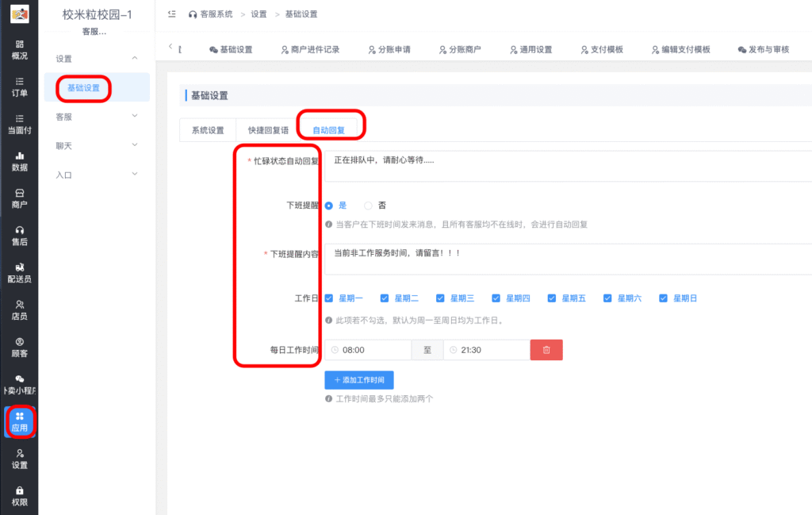This screenshot has height=515, width=812.
Task: Uncheck the 星期六 workday checkbox
Action: pyautogui.click(x=607, y=298)
